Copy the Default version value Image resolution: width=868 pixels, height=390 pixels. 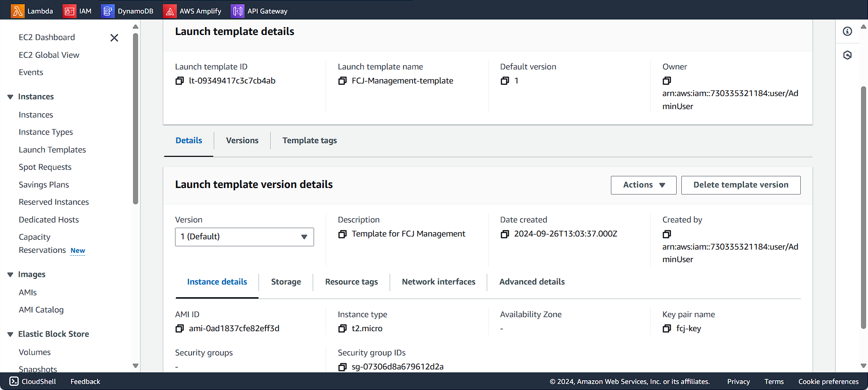[x=505, y=81]
